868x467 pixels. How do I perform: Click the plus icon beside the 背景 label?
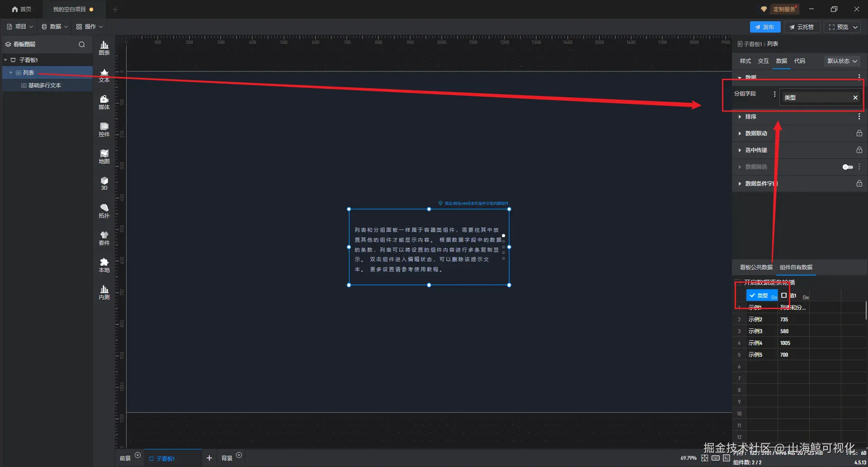point(239,455)
